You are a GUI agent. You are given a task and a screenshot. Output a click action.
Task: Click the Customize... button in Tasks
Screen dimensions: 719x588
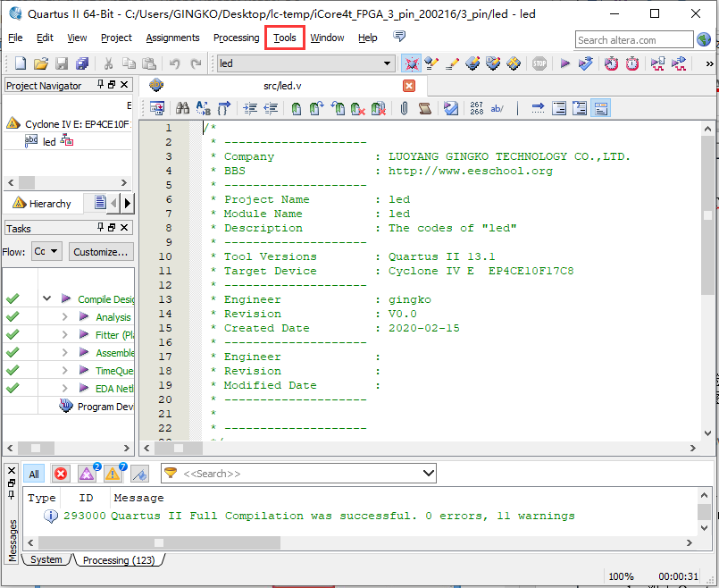[102, 252]
